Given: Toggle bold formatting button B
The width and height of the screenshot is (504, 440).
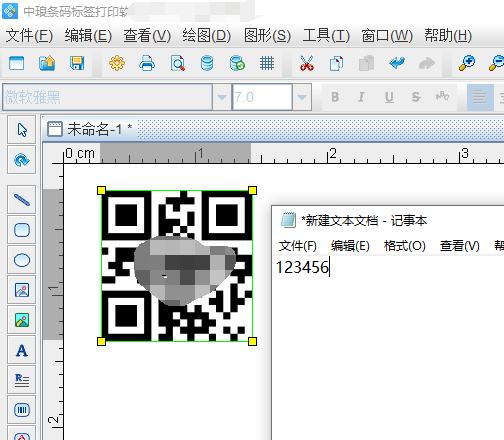Looking at the screenshot, I should click(335, 97).
